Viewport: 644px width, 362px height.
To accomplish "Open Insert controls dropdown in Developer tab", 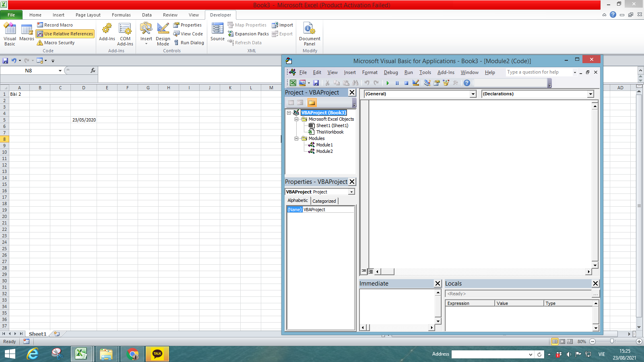I will point(146,34).
